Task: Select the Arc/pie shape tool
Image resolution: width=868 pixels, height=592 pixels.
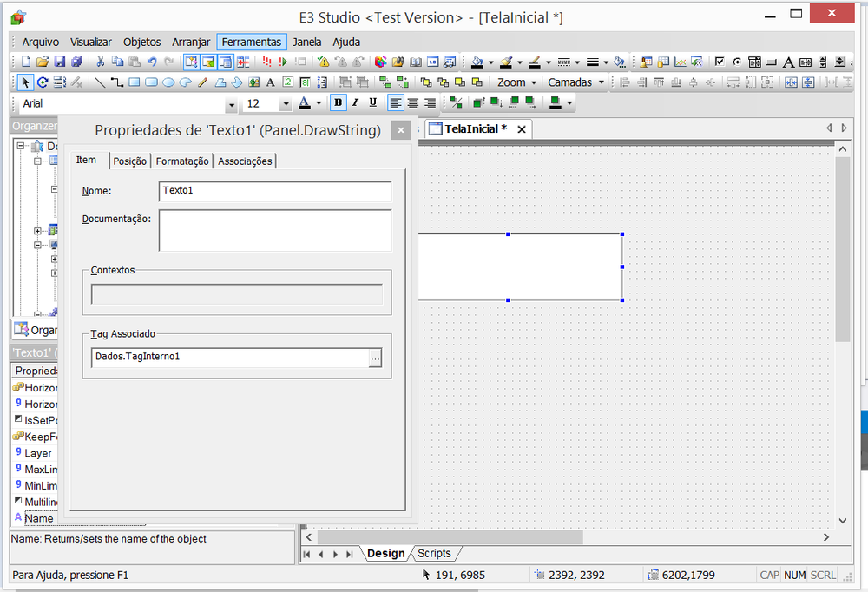Action: pos(186,82)
